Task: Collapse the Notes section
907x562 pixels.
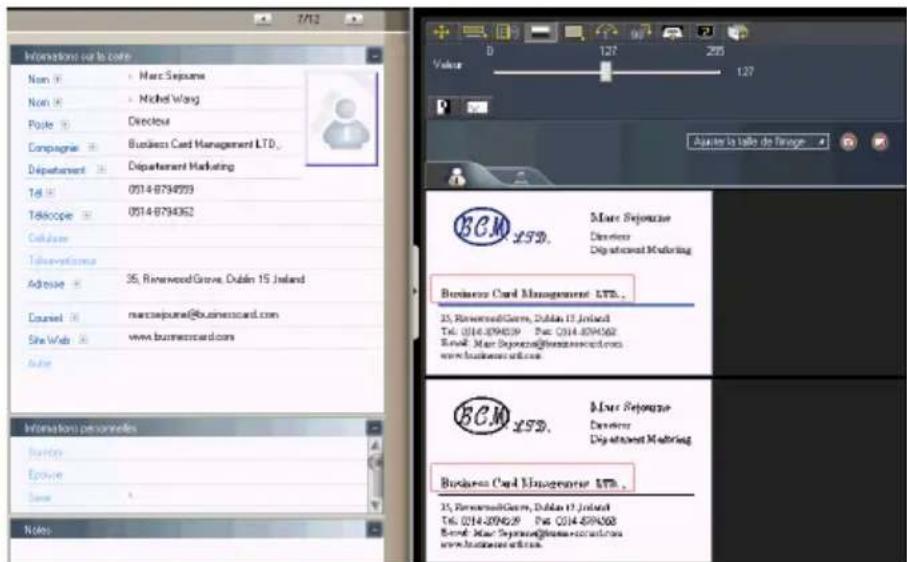Action: 374,530
